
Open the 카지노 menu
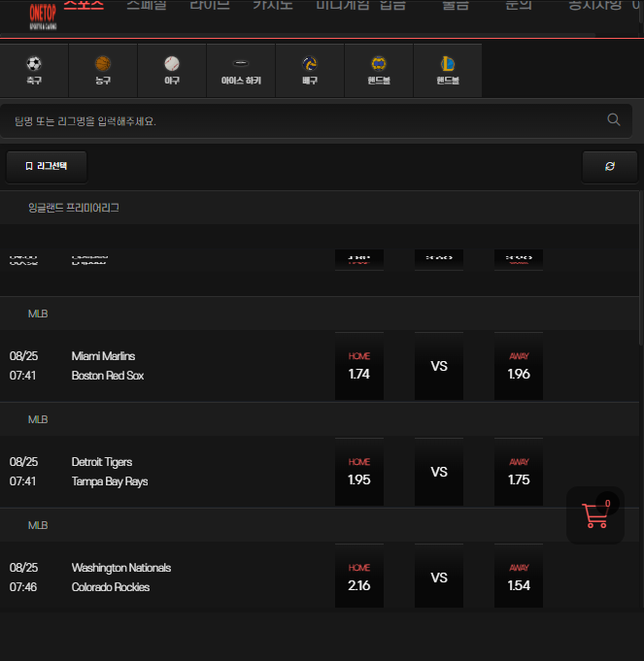[x=273, y=5]
